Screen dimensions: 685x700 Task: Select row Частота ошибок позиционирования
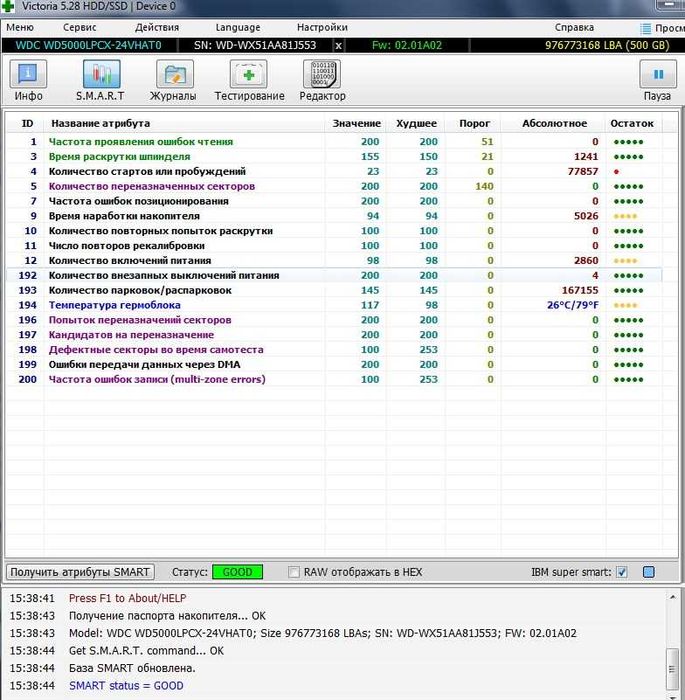click(334, 201)
